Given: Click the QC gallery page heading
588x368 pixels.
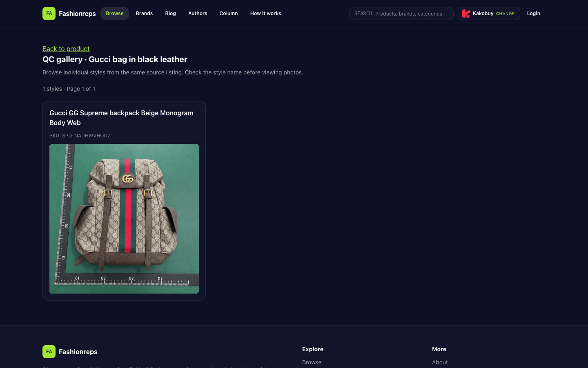Looking at the screenshot, I should tap(115, 59).
